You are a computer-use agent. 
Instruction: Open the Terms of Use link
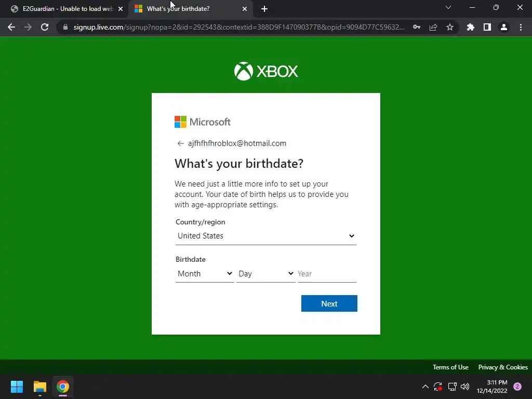450,367
